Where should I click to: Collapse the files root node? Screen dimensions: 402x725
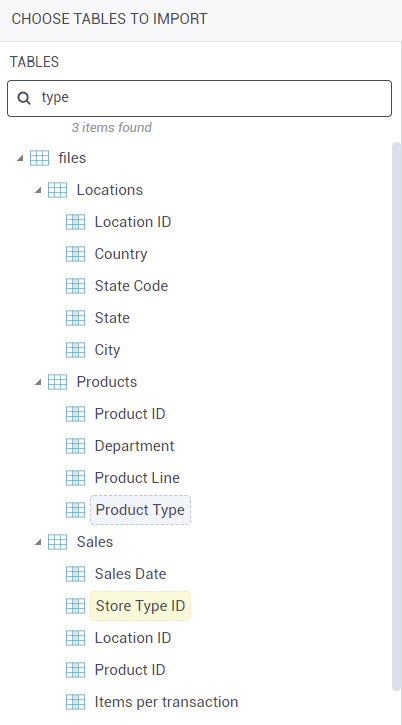[20, 158]
